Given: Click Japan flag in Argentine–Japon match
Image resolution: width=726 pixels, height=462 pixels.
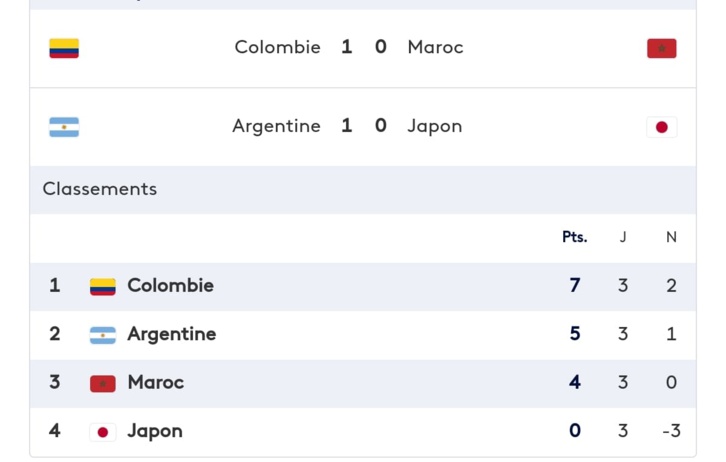Looking at the screenshot, I should click(x=661, y=127).
